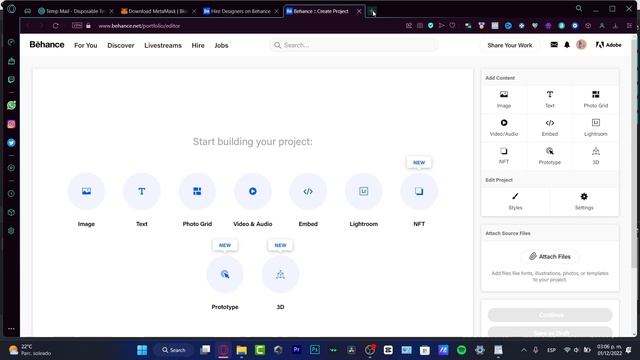Add Photo Grid from the sidebar panel
This screenshot has height=360, width=640.
pos(596,99)
